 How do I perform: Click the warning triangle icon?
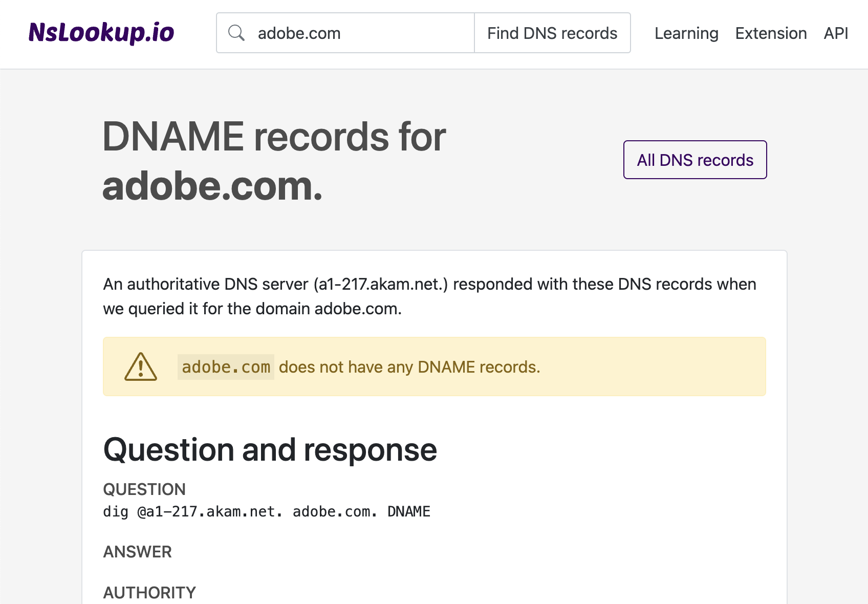click(x=140, y=366)
